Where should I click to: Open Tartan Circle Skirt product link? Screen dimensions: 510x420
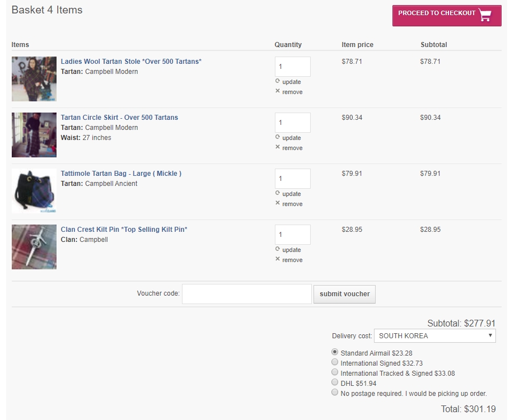click(119, 118)
